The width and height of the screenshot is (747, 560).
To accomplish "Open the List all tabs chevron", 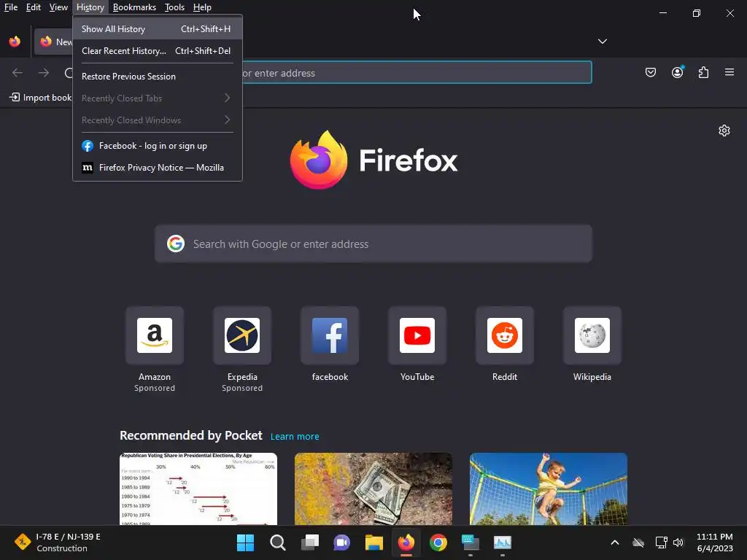I will (x=602, y=42).
